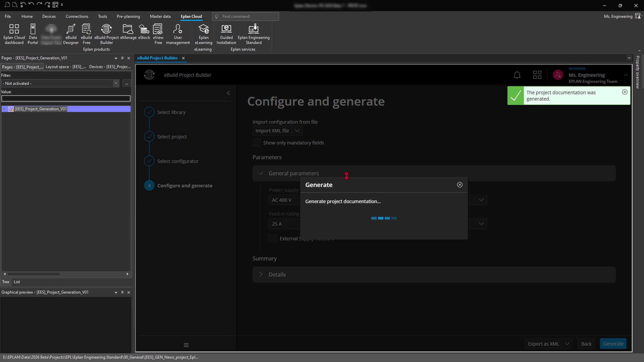Collapse the wizard steps sidebar
The width and height of the screenshot is (644, 362).
pos(228,93)
